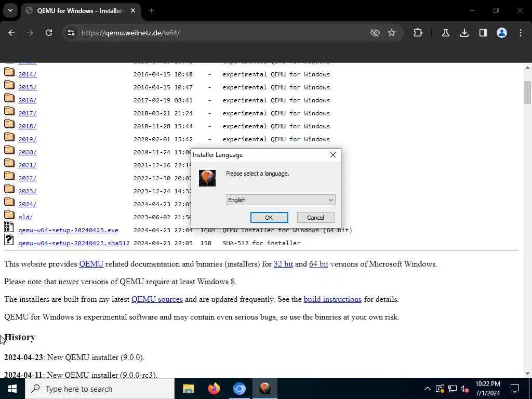Open the 2022/ folder link

click(28, 178)
